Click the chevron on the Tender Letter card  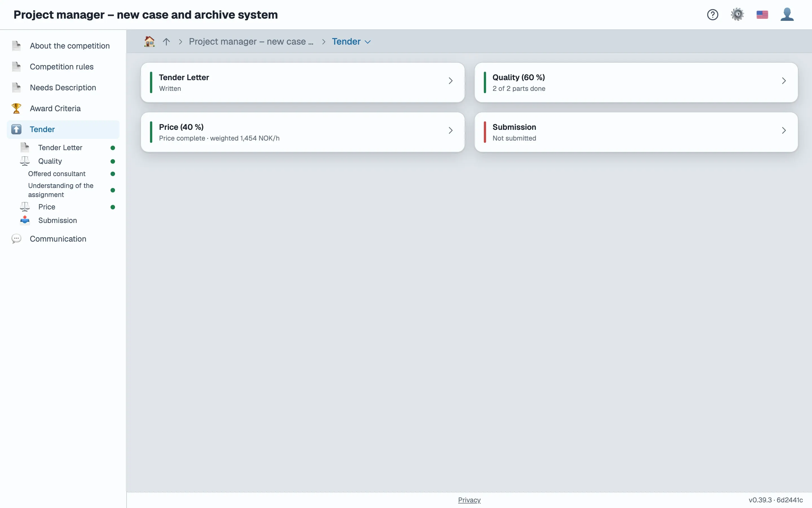point(451,81)
